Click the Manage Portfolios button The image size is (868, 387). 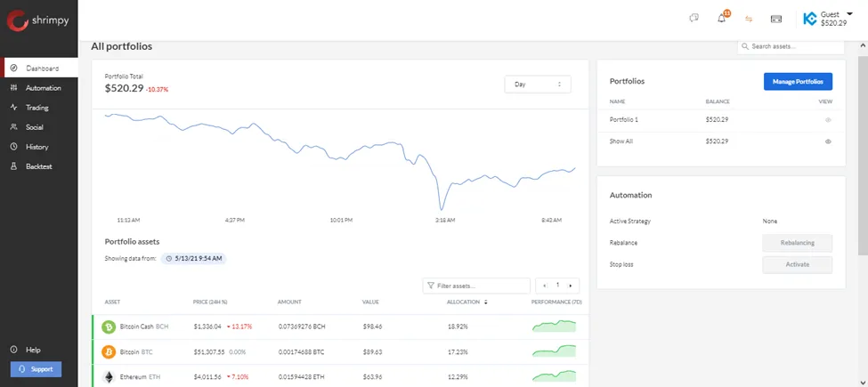point(798,81)
